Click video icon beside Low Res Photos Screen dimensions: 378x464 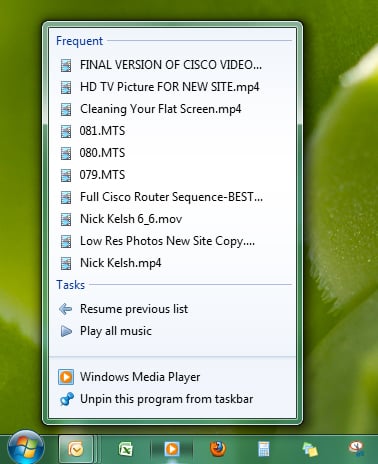point(66,241)
